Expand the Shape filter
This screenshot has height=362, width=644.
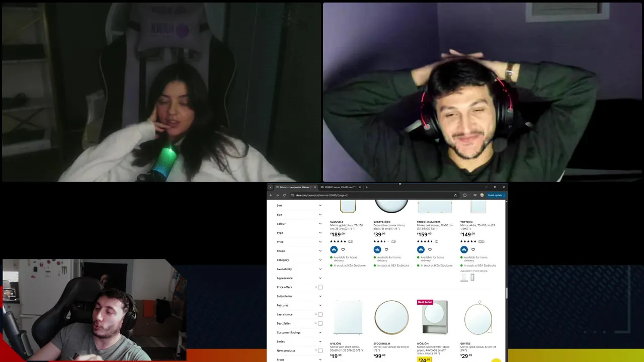click(299, 251)
